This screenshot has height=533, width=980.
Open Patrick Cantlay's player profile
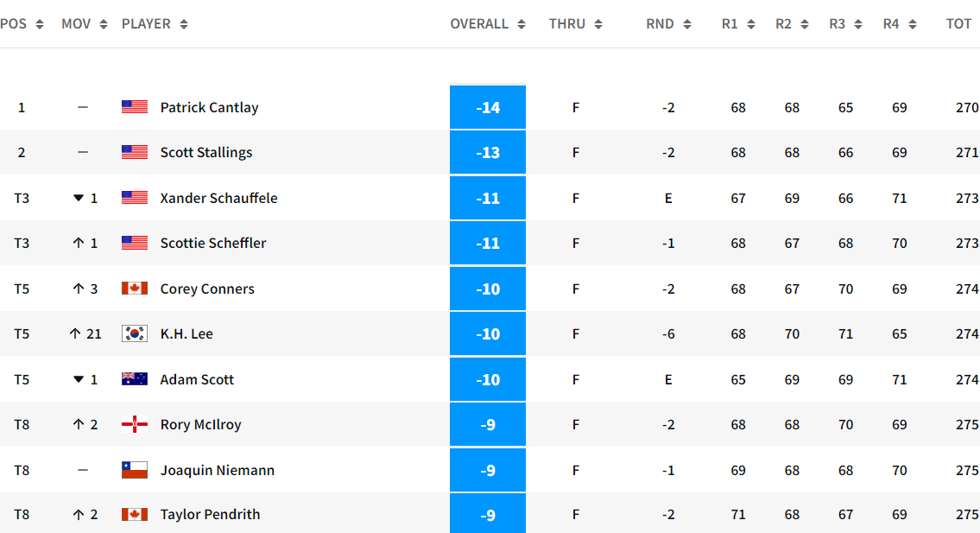click(x=209, y=107)
